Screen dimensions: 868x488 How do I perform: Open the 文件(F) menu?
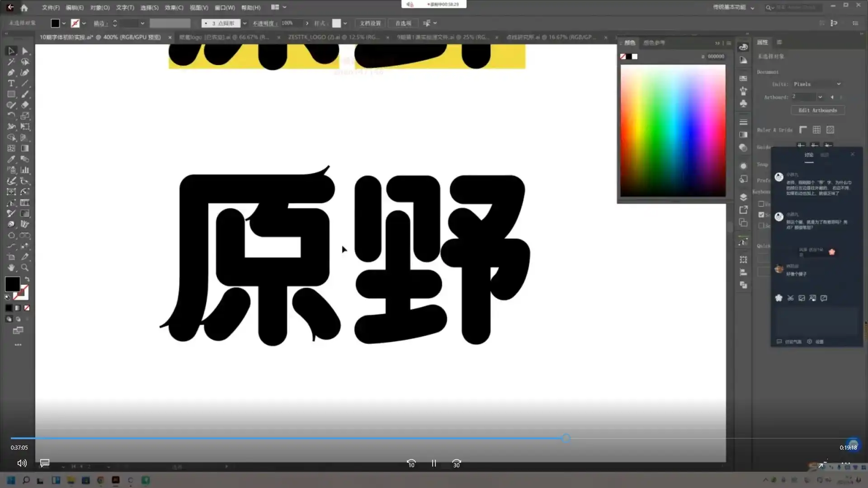pyautogui.click(x=50, y=7)
